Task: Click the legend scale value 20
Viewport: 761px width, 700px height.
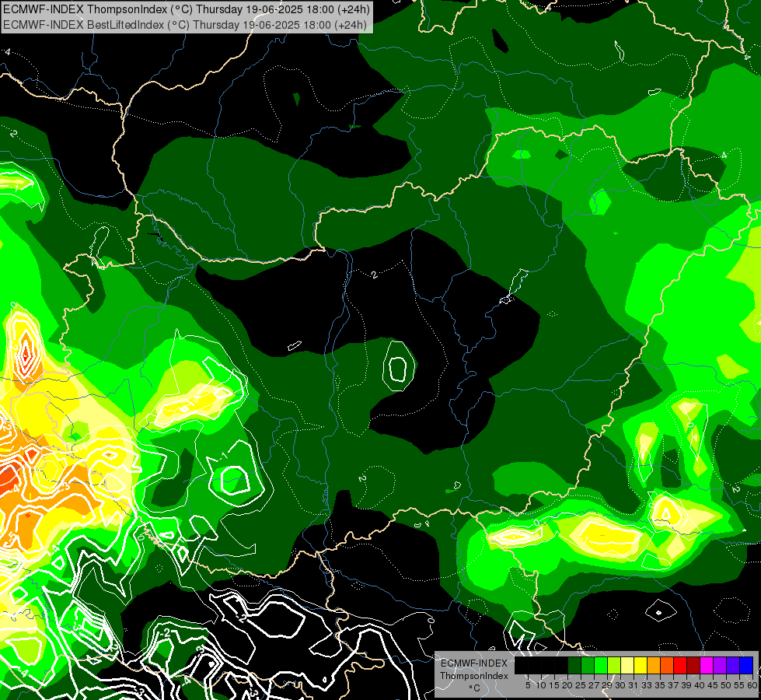Action: point(567,685)
